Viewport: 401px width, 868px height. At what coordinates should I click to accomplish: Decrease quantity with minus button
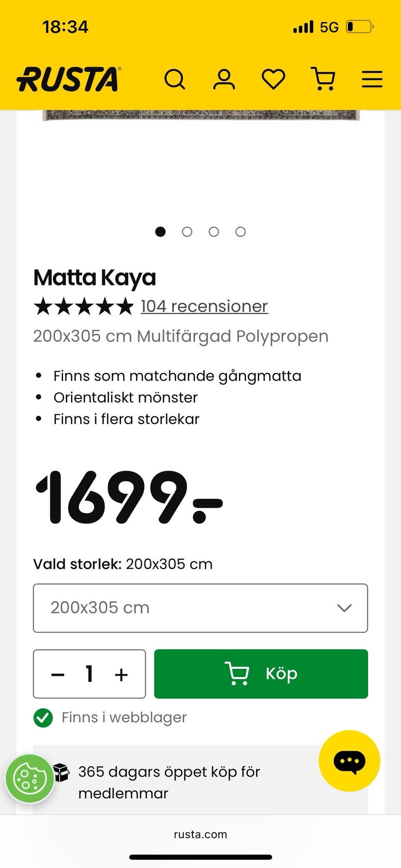(58, 674)
